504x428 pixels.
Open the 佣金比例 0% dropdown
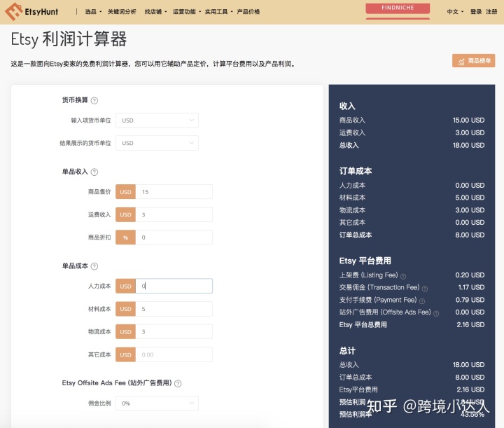157,403
